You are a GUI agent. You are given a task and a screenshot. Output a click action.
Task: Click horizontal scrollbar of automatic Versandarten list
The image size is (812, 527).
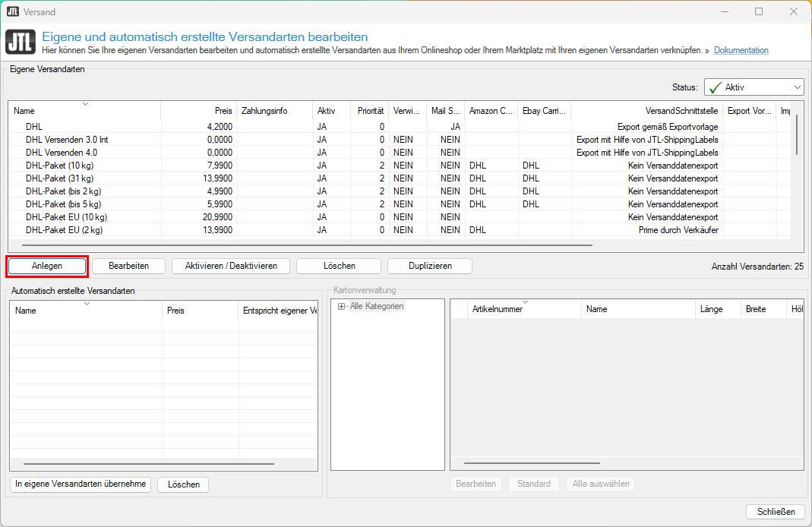click(x=149, y=465)
